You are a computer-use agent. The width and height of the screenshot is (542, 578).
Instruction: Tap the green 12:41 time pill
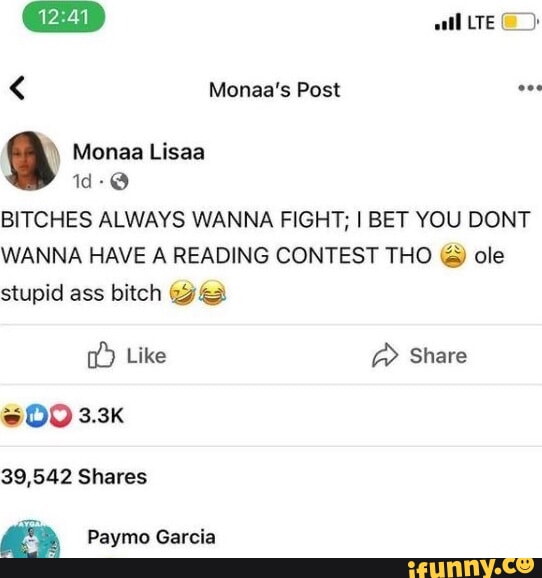click(64, 17)
